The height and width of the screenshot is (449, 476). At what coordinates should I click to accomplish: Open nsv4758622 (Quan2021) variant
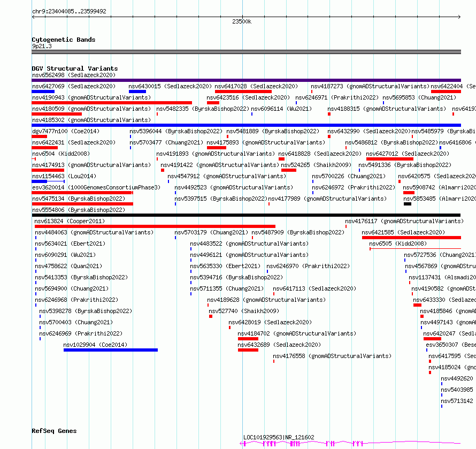click(x=68, y=266)
